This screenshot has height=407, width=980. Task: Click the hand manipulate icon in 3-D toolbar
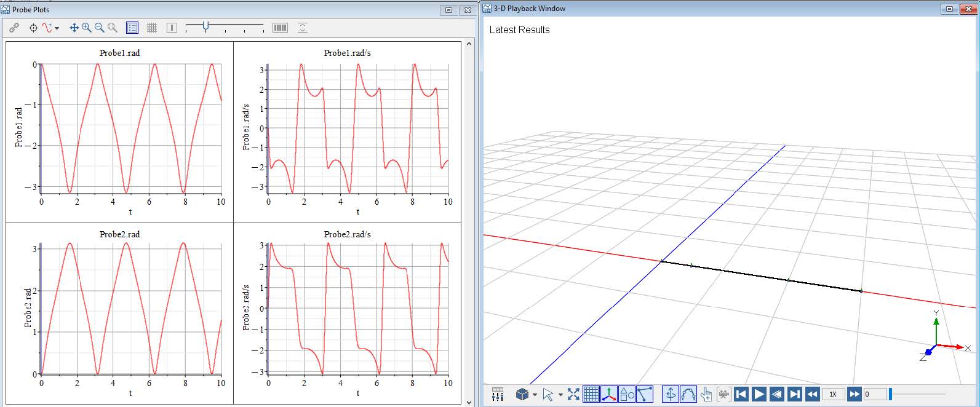click(x=706, y=394)
